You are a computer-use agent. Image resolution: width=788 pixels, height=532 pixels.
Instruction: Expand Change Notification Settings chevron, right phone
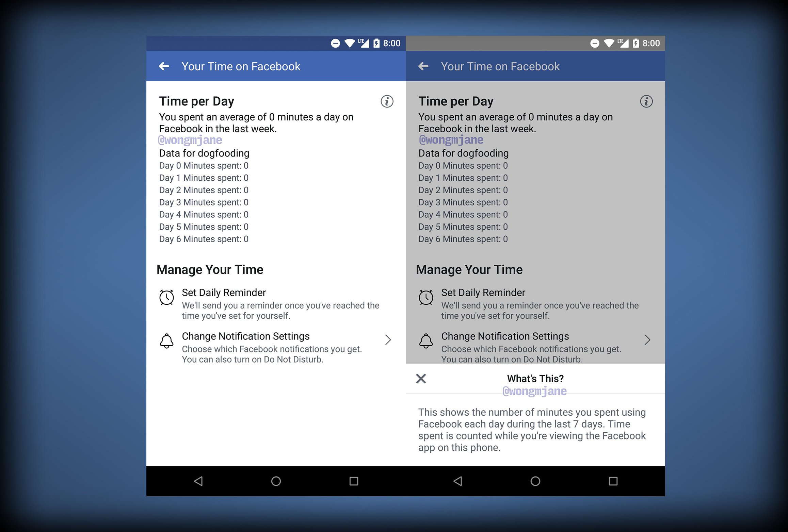(x=647, y=340)
